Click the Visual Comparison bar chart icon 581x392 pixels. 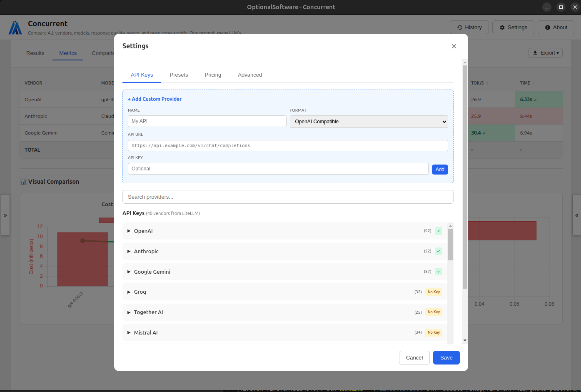tap(24, 182)
